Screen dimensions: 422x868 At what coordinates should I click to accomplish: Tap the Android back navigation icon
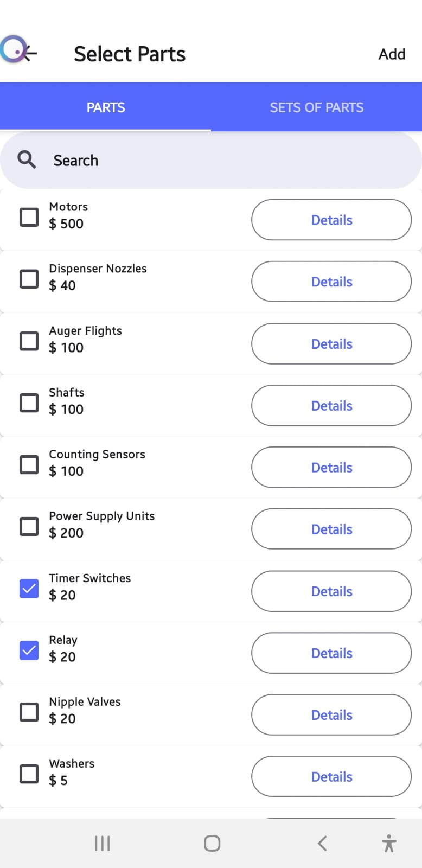[322, 843]
